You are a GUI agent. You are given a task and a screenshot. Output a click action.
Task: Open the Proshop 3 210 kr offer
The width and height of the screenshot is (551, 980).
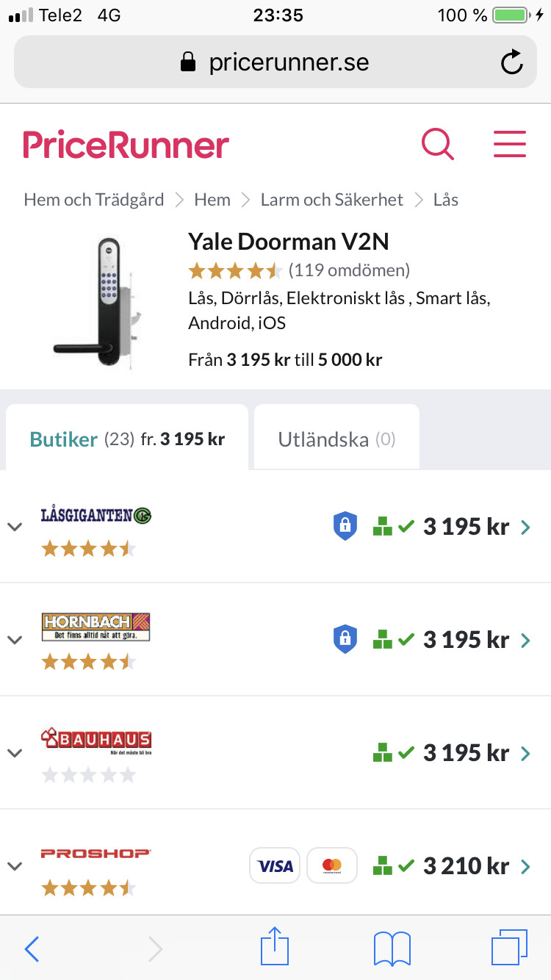466,866
